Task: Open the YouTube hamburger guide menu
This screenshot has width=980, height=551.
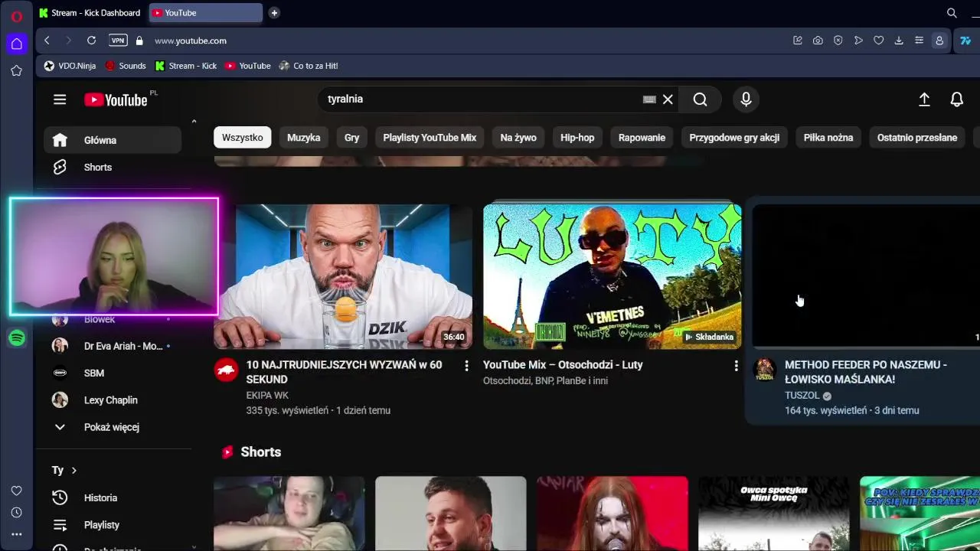Action: click(x=60, y=99)
